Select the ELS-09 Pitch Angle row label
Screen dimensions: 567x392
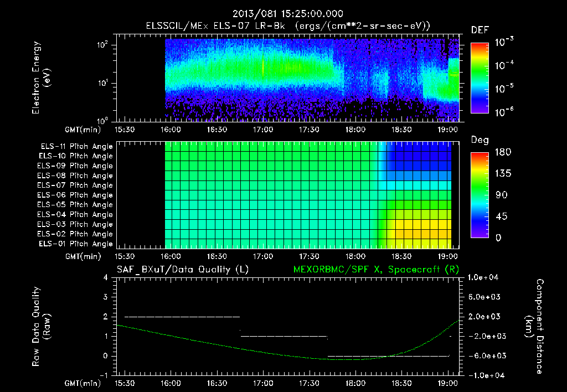pos(75,166)
